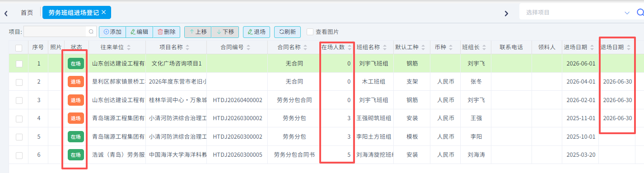Viewport: 644px width, 173px height.
Task: Click the magnifier icon in 项目 field
Action: 91,32
